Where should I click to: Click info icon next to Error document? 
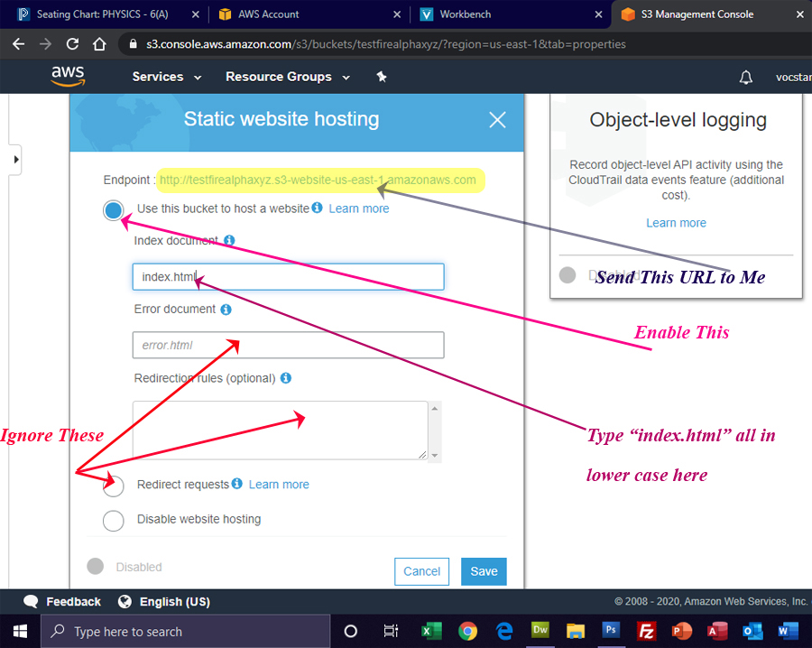point(226,310)
